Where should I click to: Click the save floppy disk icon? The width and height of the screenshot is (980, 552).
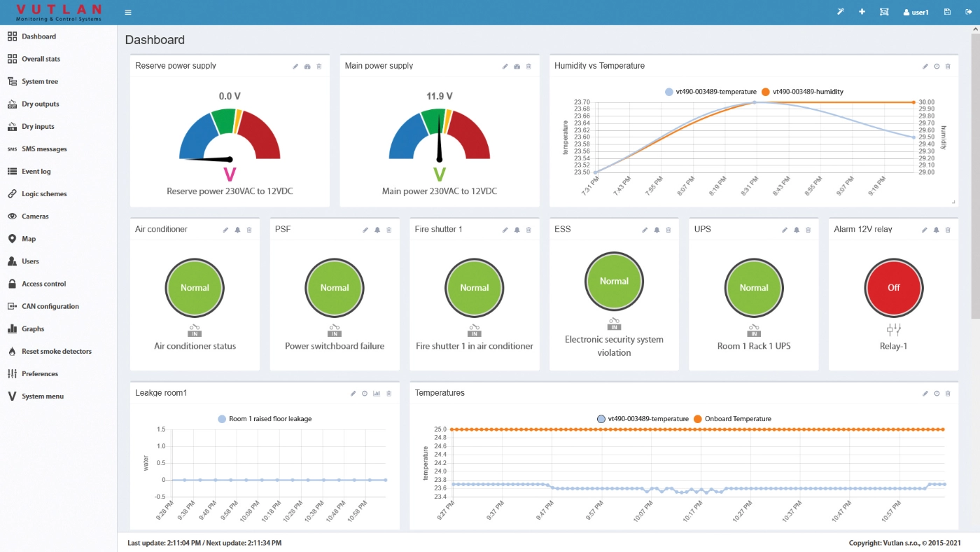(x=947, y=12)
